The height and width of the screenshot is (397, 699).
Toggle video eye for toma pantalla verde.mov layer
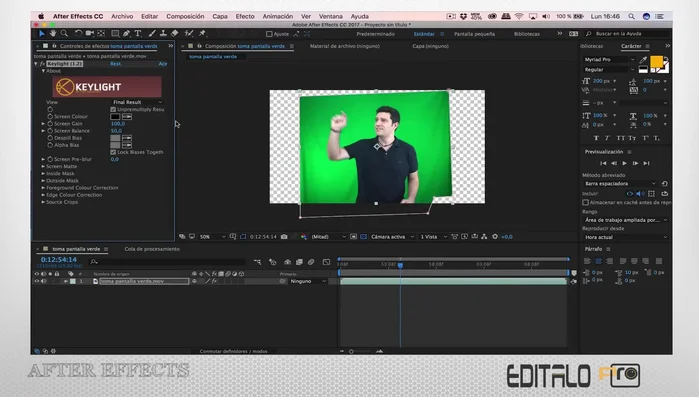click(37, 281)
